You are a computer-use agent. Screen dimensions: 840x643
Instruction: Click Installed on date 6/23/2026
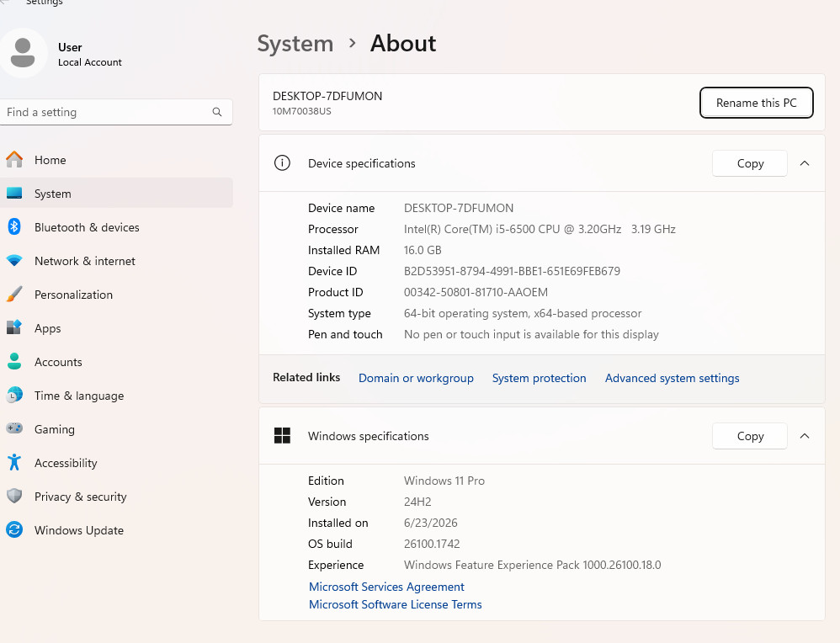431,523
